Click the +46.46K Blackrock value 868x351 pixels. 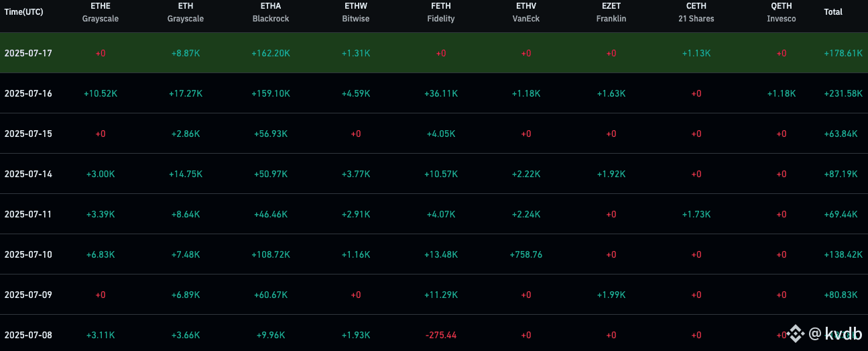[271, 214]
